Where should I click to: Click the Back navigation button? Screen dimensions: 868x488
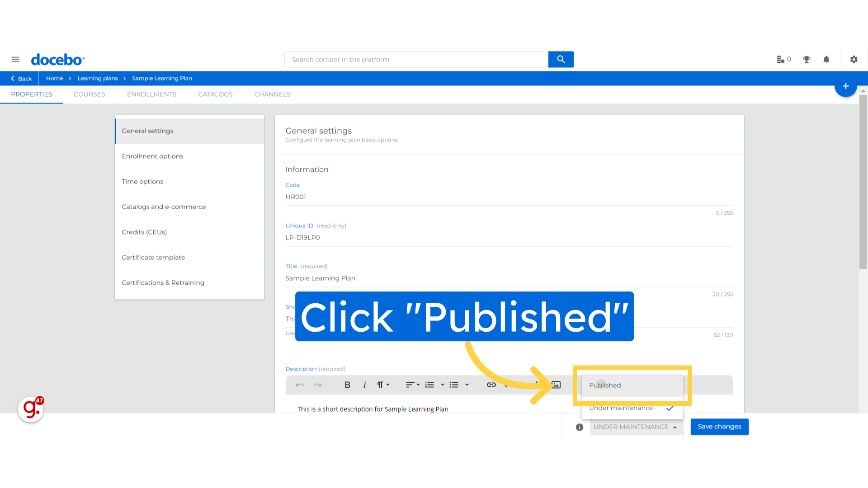coord(21,78)
